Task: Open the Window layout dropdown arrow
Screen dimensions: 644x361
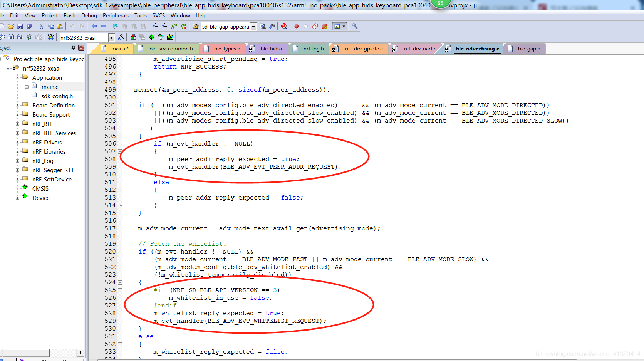Action: point(344,26)
